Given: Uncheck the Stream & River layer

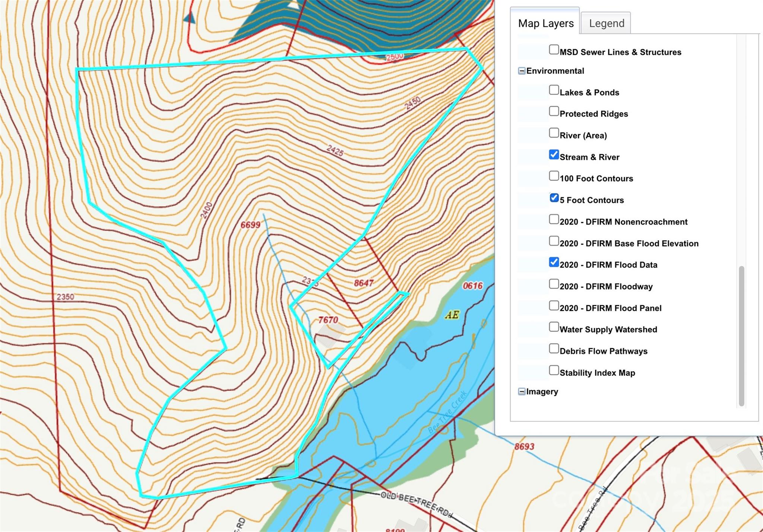Looking at the screenshot, I should pos(554,154).
